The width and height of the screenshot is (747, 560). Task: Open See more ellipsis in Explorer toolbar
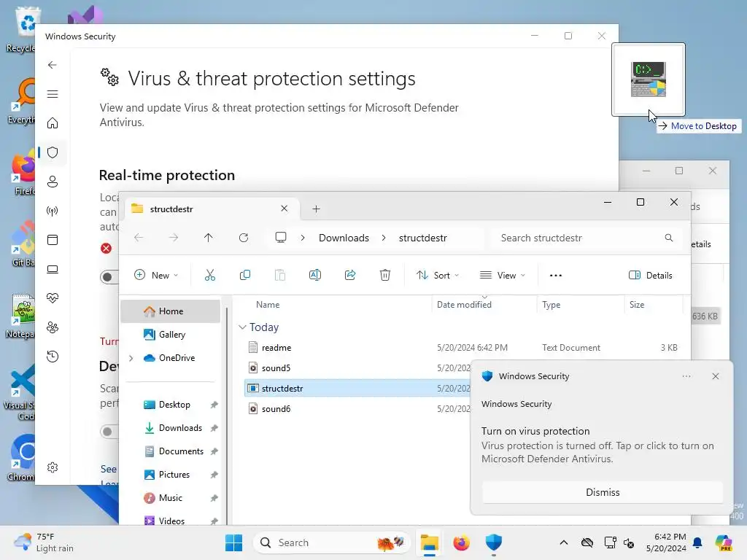coord(555,275)
